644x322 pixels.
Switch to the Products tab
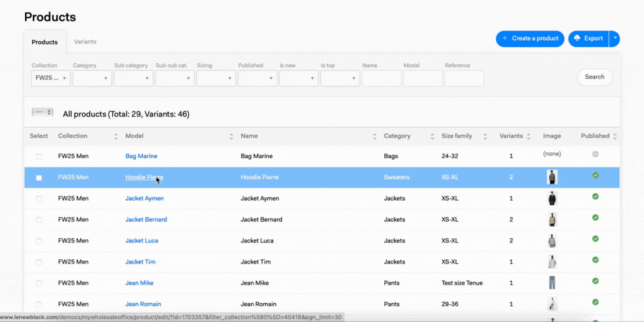pyautogui.click(x=45, y=42)
